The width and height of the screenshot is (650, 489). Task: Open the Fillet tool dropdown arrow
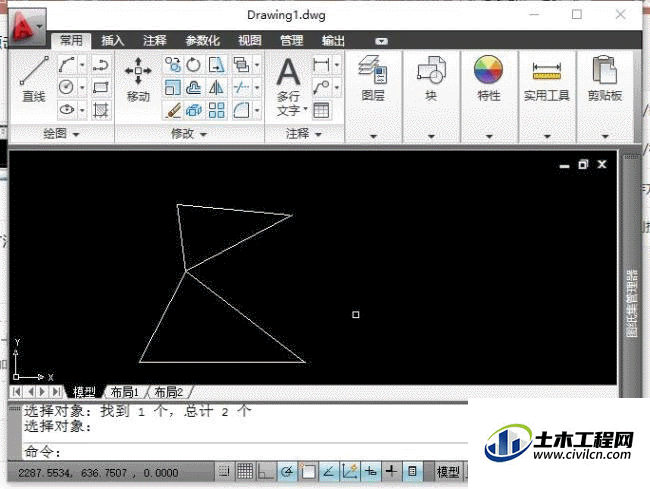[257, 110]
